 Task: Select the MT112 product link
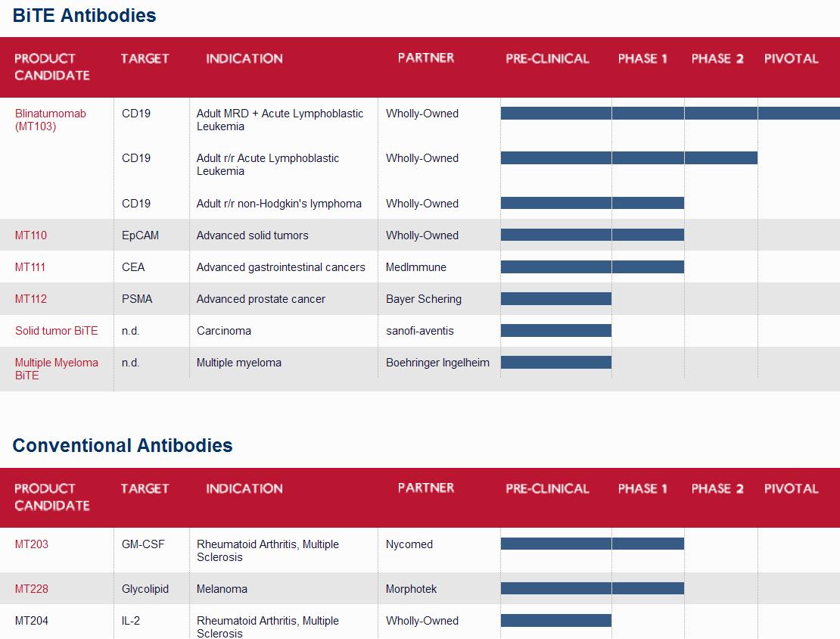(31, 299)
